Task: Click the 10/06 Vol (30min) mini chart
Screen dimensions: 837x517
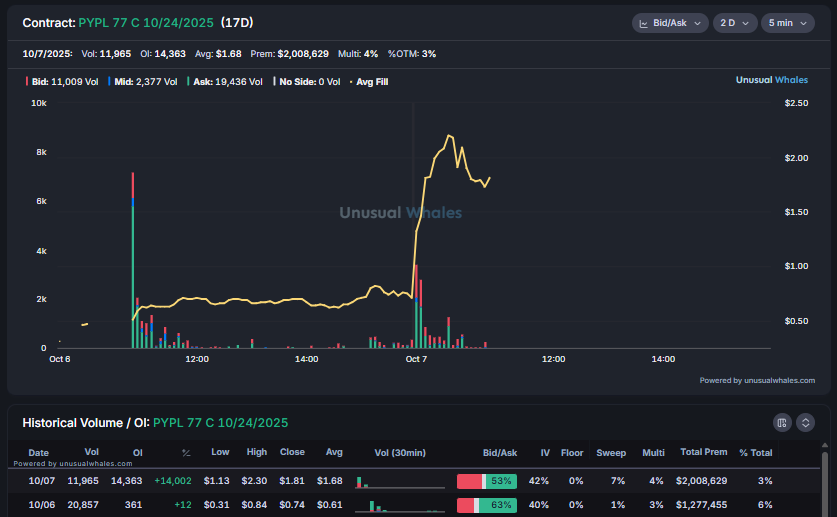Action: (x=400, y=505)
